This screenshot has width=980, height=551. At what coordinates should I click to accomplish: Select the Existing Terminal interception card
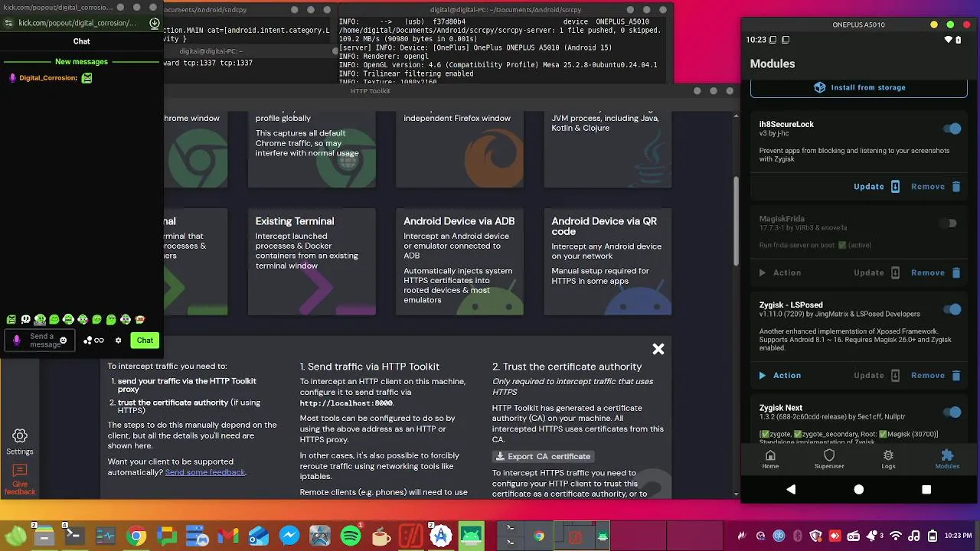312,262
